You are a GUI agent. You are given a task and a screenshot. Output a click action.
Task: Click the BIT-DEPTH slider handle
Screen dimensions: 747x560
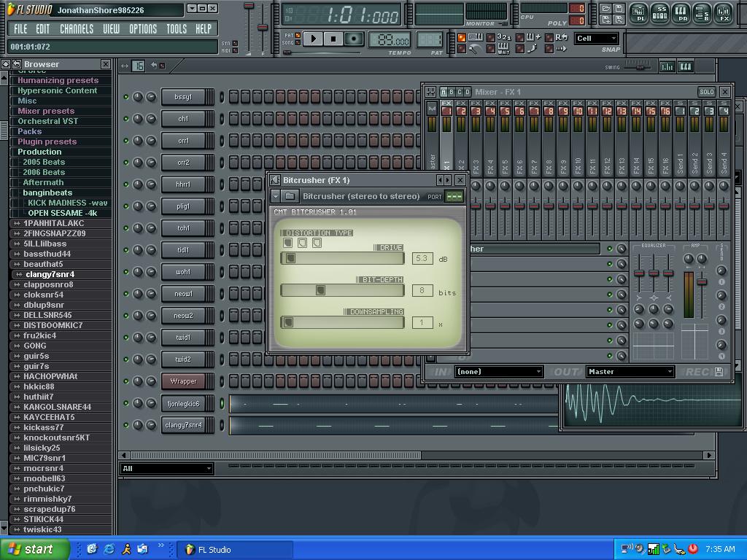[321, 290]
